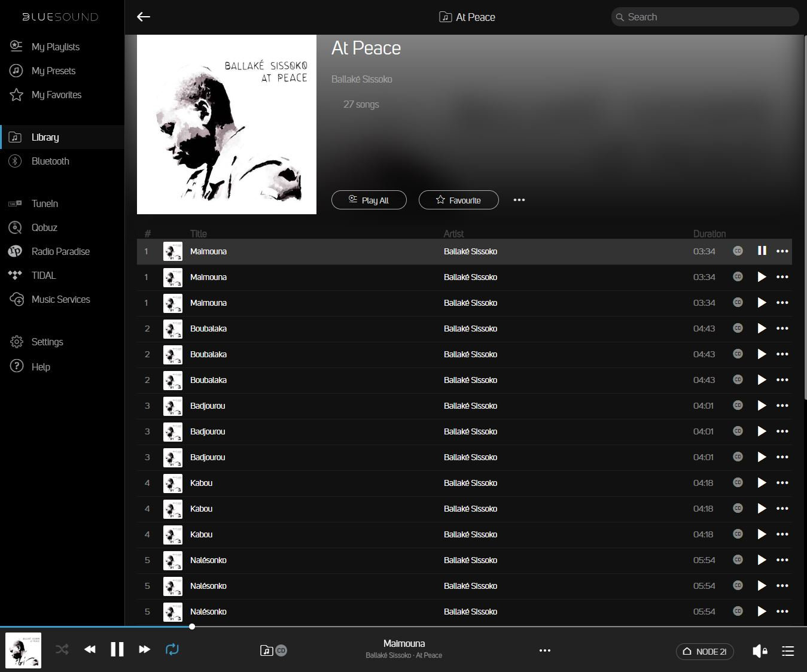Image resolution: width=807 pixels, height=672 pixels.
Task: Go to My Favorites
Action: (x=56, y=95)
